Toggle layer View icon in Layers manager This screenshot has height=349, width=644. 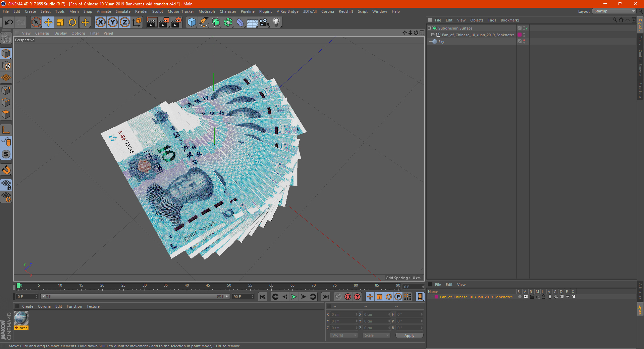pyautogui.click(x=526, y=297)
